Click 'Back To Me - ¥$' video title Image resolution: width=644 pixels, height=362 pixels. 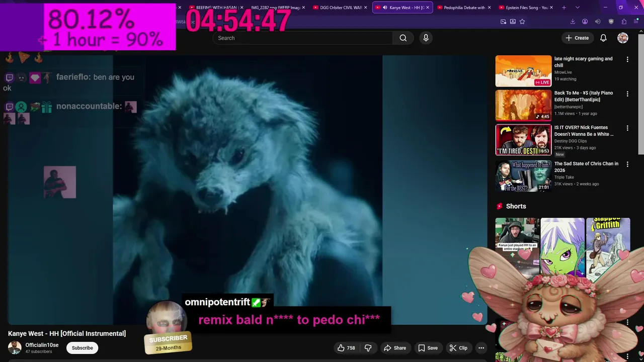point(584,96)
